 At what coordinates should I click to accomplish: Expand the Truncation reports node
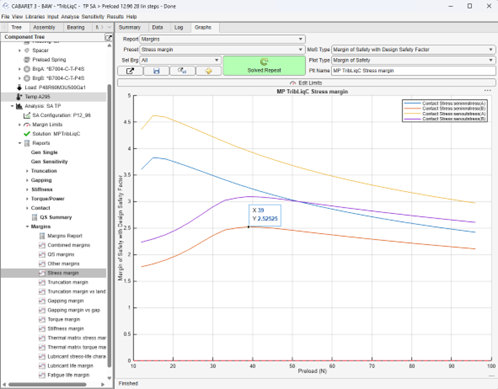pos(27,171)
